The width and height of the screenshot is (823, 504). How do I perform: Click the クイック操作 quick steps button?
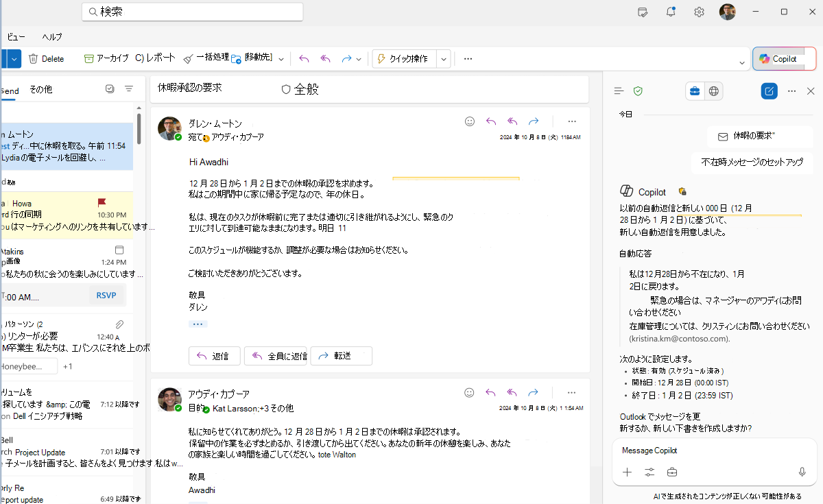point(404,59)
